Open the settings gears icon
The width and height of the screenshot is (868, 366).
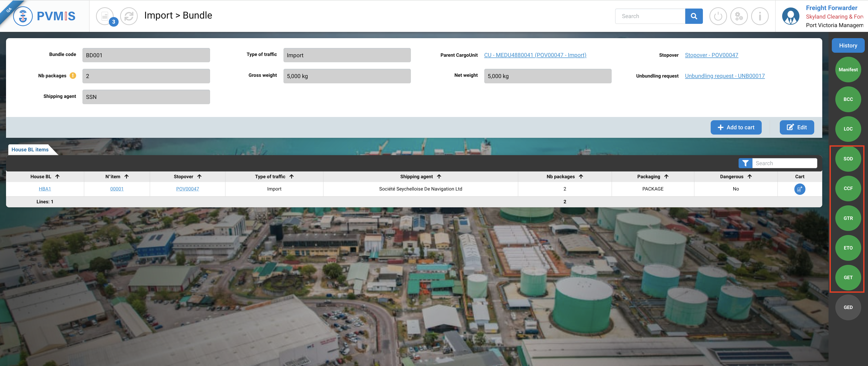[739, 16]
